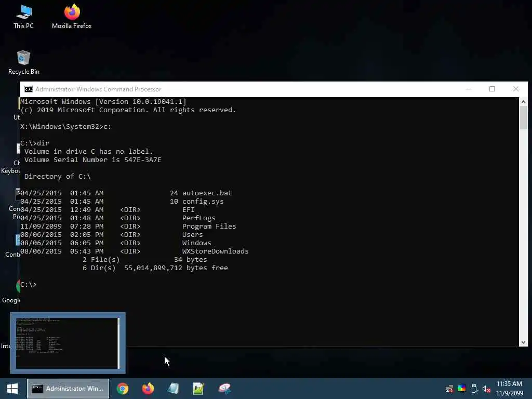Click the colorful display tray icon

(462, 389)
